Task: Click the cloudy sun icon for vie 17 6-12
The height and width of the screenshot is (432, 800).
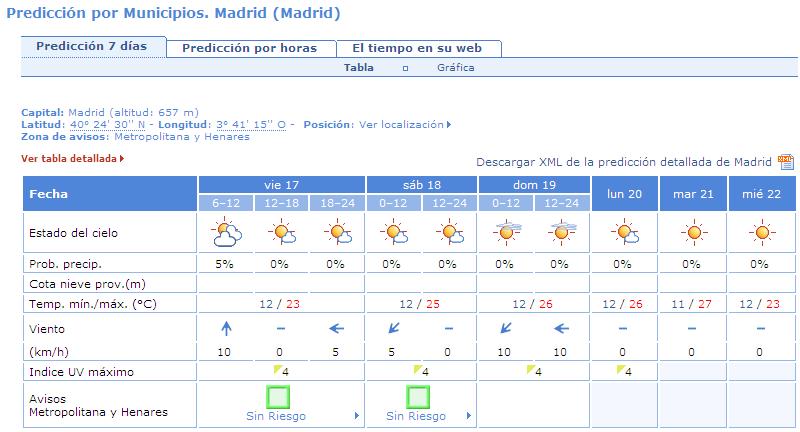Action: click(x=226, y=233)
